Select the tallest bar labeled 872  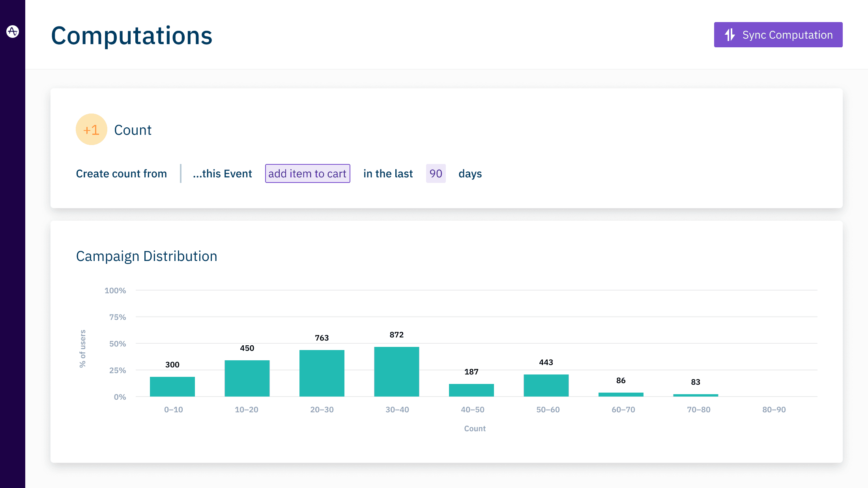(397, 371)
